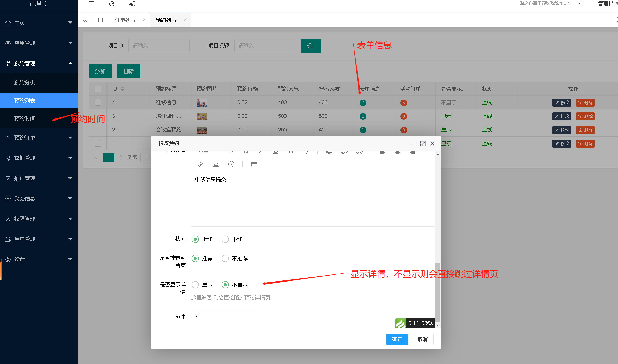The width and height of the screenshot is (618, 364).
Task: Go to the home tab icon
Action: [x=100, y=20]
